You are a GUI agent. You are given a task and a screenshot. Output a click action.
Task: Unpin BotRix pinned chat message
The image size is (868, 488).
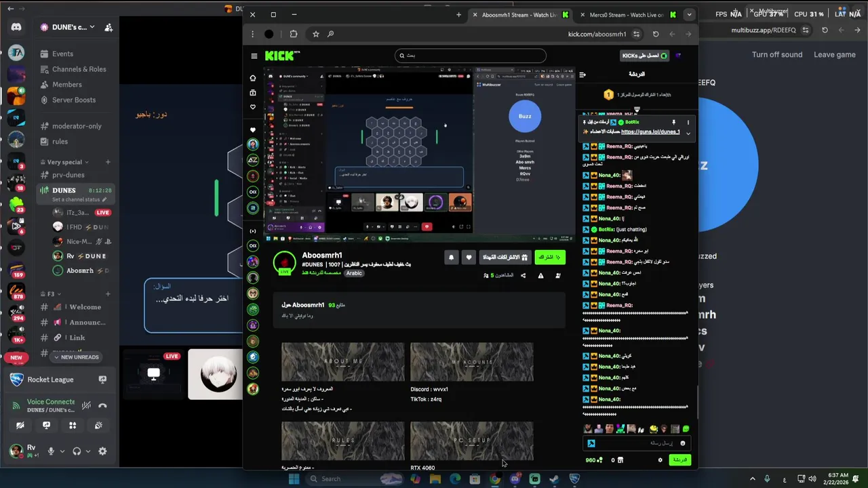pos(673,123)
